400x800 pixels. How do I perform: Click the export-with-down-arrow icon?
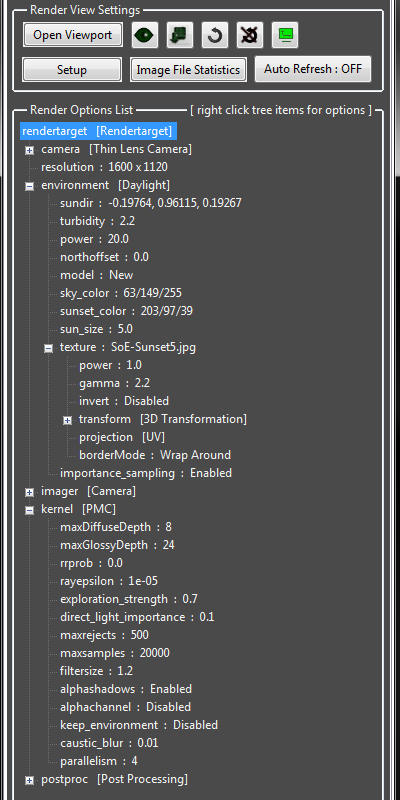[180, 35]
